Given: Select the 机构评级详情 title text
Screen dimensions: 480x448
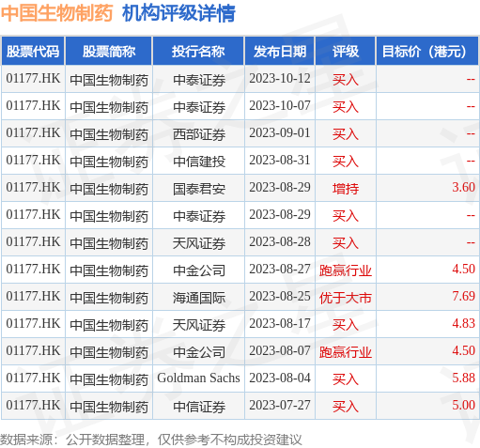Looking at the screenshot, I should (178, 13).
